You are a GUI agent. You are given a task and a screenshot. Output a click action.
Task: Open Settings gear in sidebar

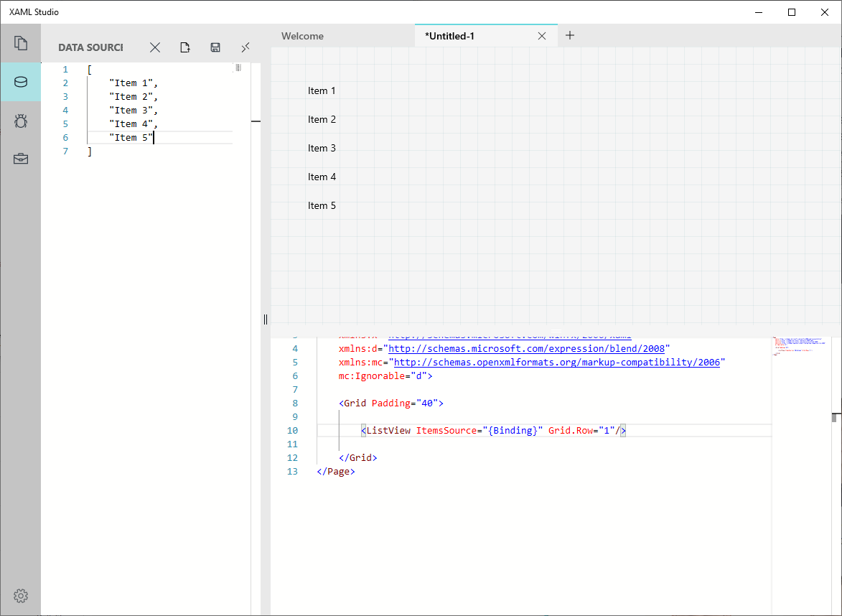point(21,596)
